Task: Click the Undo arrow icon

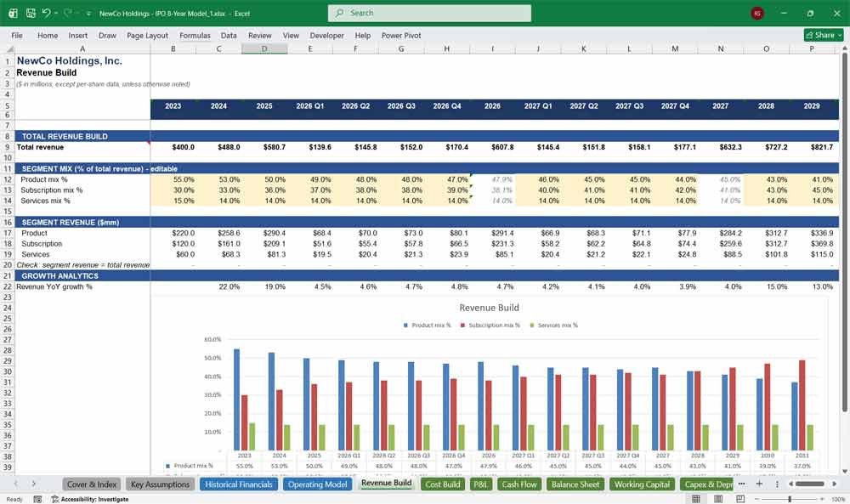Action: point(47,13)
